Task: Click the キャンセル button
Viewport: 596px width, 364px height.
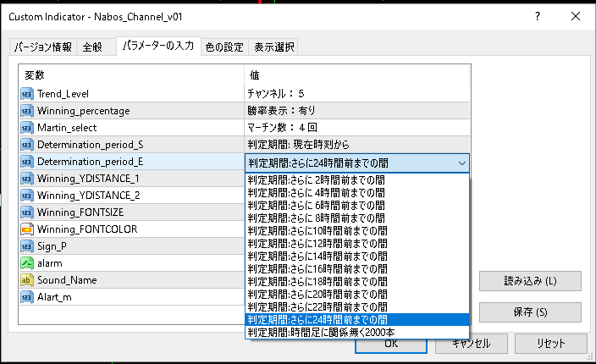Action: tap(471, 344)
